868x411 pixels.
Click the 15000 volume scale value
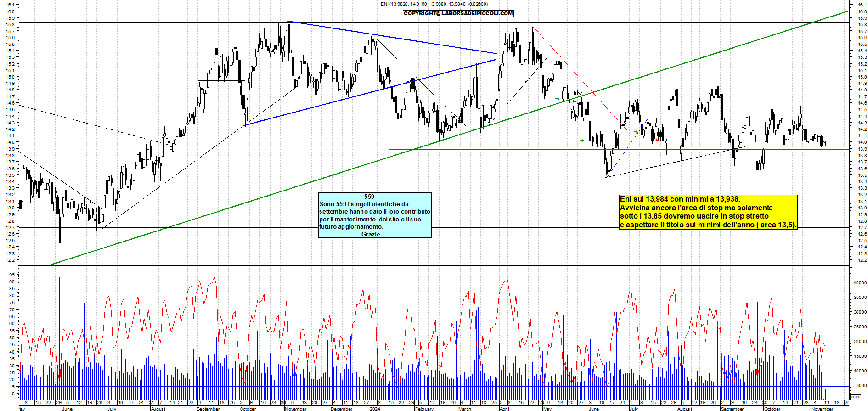pos(860,356)
